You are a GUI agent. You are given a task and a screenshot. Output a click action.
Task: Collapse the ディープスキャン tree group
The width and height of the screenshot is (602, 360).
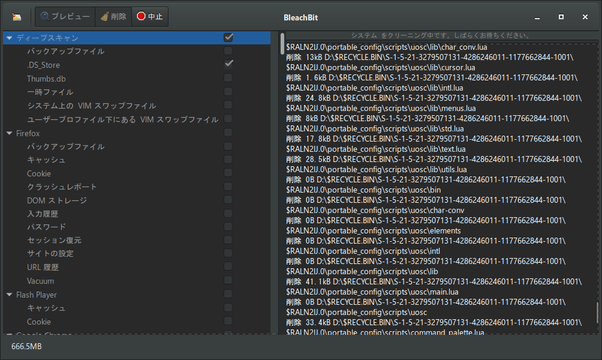9,38
